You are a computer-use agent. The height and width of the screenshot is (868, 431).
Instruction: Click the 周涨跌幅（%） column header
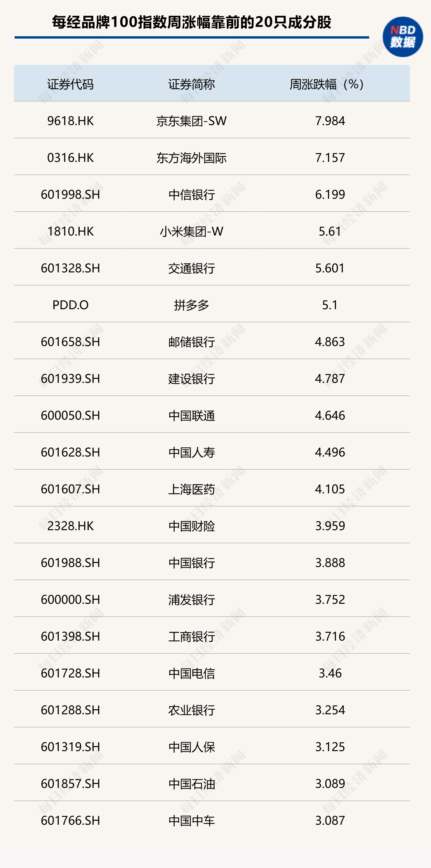click(327, 84)
